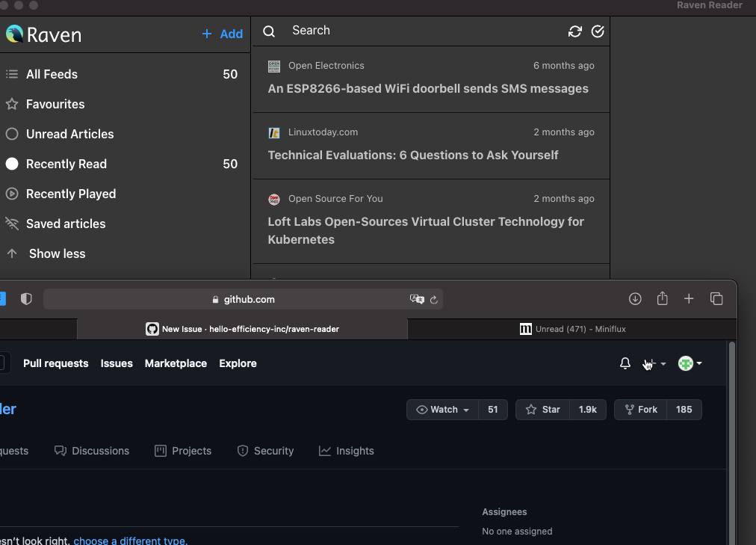The height and width of the screenshot is (545, 756).
Task: Click the github.com address bar
Action: [243, 299]
